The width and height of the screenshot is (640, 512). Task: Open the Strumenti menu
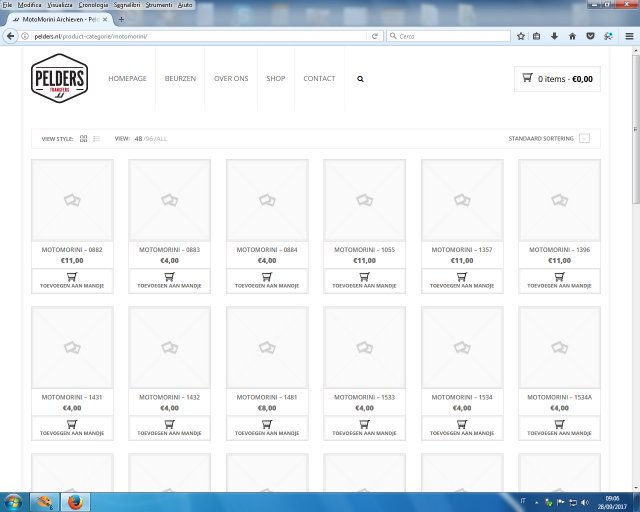[x=159, y=5]
